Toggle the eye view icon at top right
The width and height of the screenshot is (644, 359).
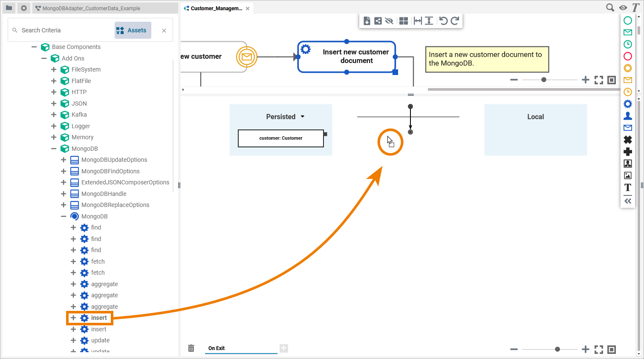click(623, 8)
